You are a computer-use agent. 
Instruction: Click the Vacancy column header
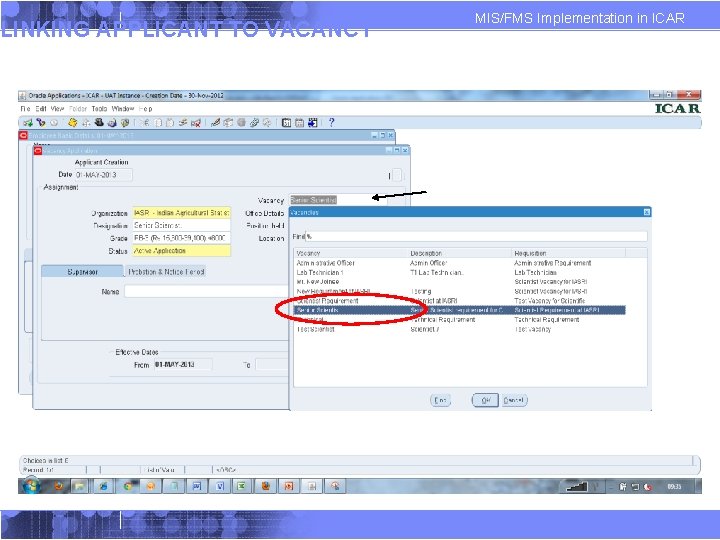click(x=351, y=253)
